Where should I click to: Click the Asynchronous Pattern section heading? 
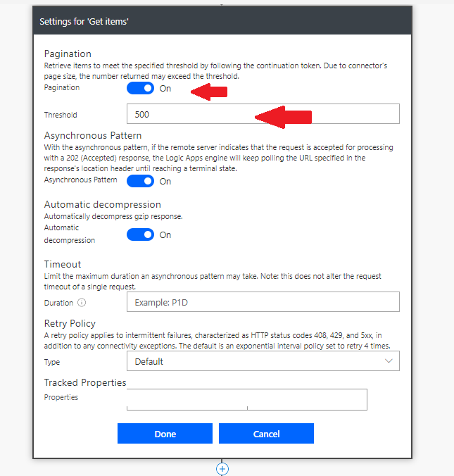93,135
